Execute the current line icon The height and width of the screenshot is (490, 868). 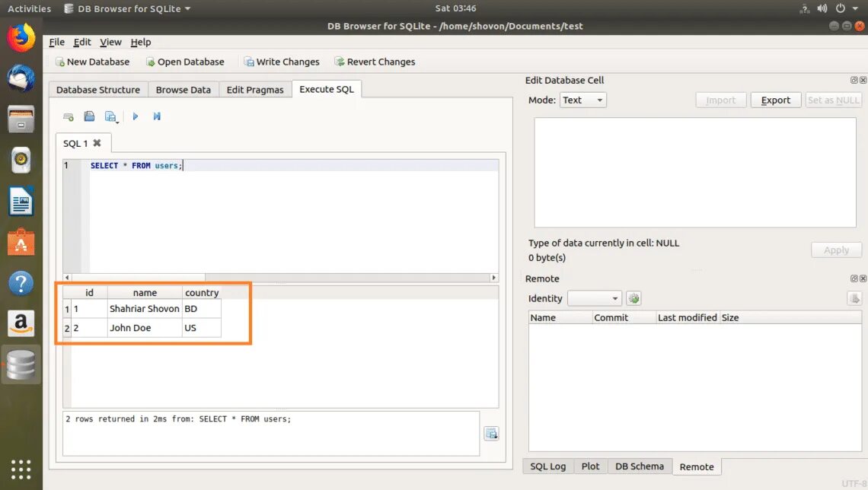(x=157, y=116)
